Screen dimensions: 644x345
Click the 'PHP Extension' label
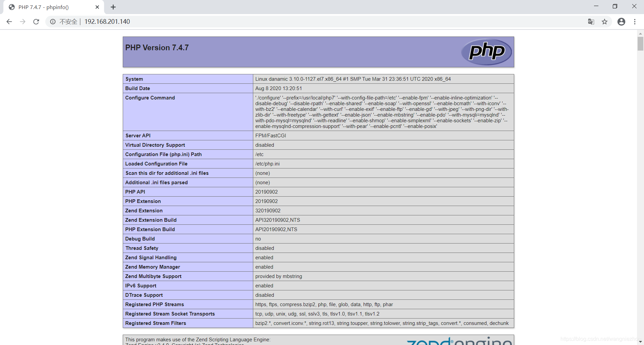click(143, 201)
